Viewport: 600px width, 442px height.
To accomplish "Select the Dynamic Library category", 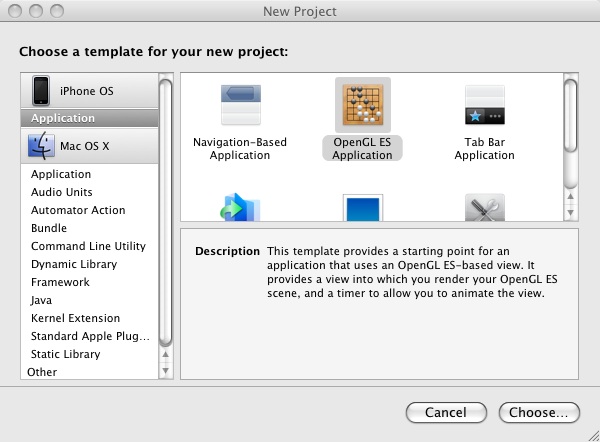I will [x=90, y=264].
